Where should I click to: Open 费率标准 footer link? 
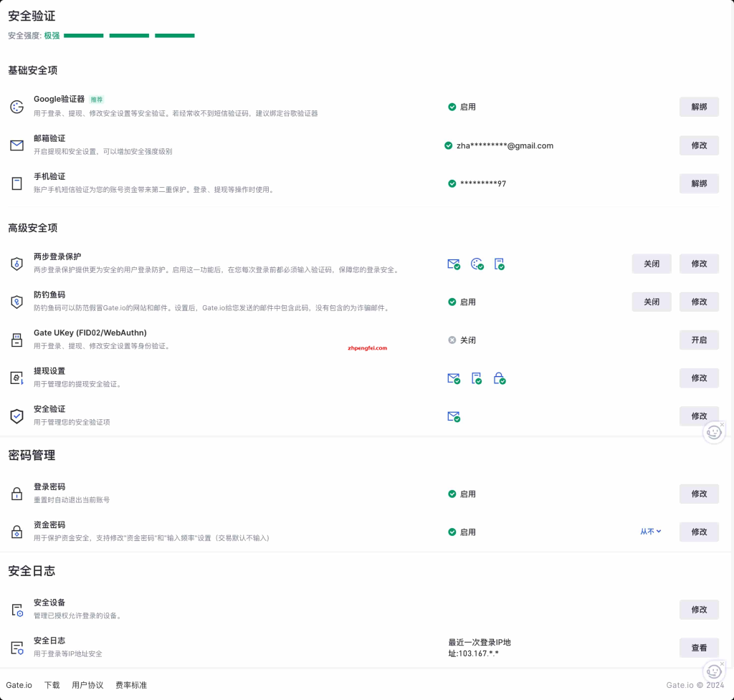coord(131,685)
